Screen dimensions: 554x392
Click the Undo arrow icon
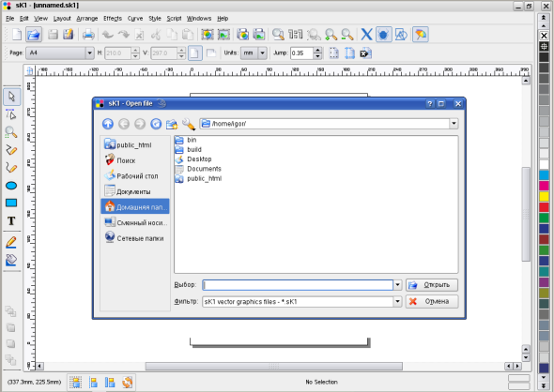click(x=108, y=34)
